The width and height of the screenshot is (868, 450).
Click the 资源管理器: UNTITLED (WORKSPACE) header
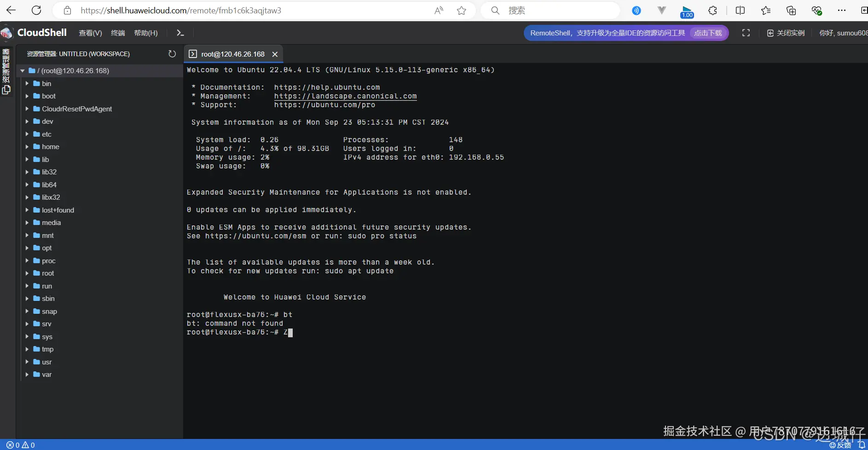point(78,54)
